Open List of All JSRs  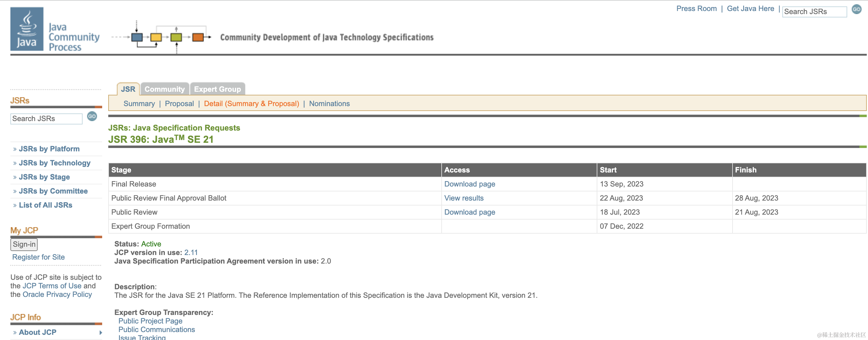(46, 205)
